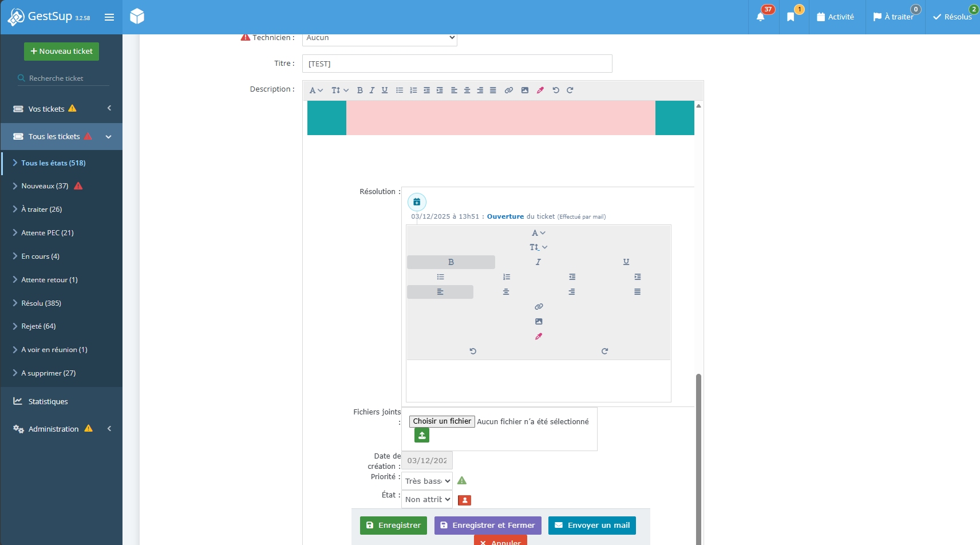
Task: Insert link in description toolbar
Action: coord(508,90)
